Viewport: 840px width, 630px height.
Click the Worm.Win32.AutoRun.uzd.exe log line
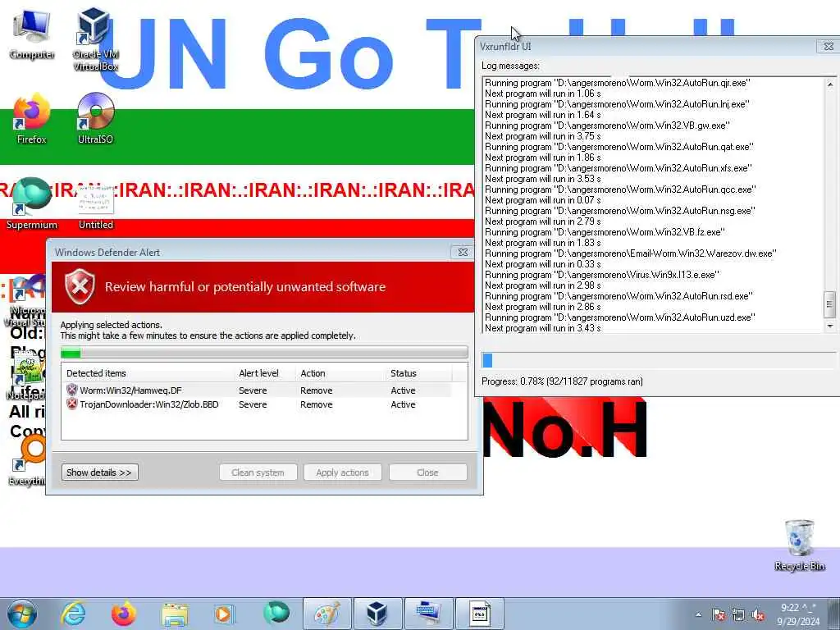coord(620,317)
